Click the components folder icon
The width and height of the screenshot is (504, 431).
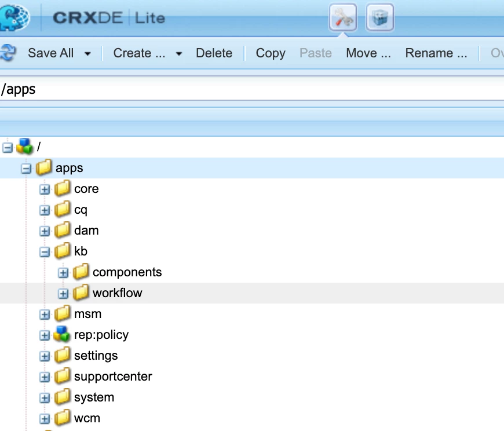(81, 272)
